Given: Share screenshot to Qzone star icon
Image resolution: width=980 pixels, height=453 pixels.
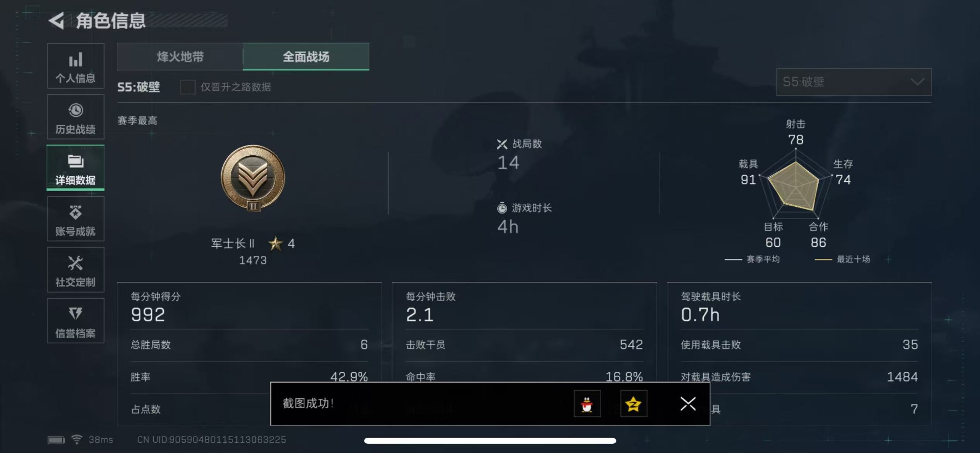Looking at the screenshot, I should point(633,404).
